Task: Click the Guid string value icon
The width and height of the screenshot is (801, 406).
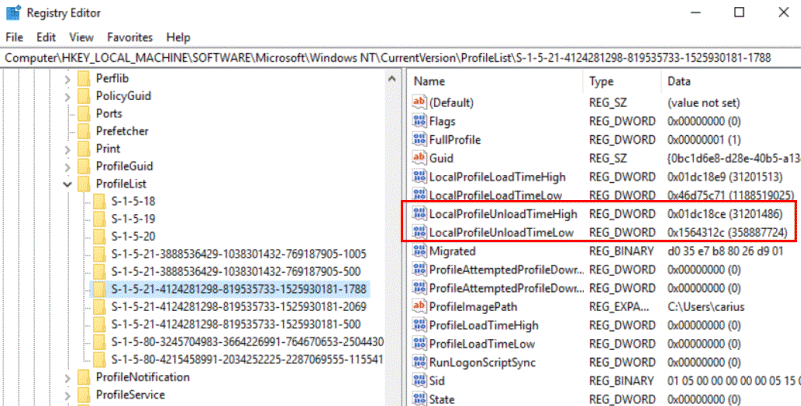Action: (x=419, y=158)
